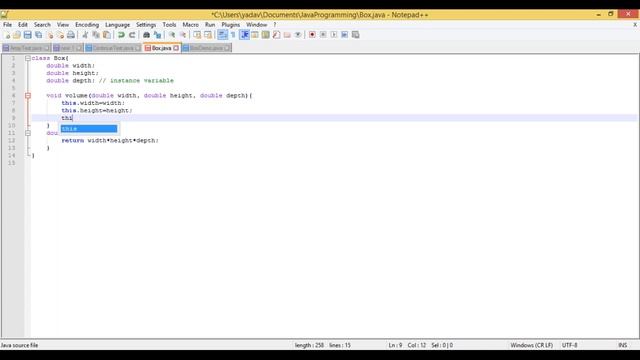The image size is (640, 360).
Task: Open the Settings menu
Action: coord(146,25)
